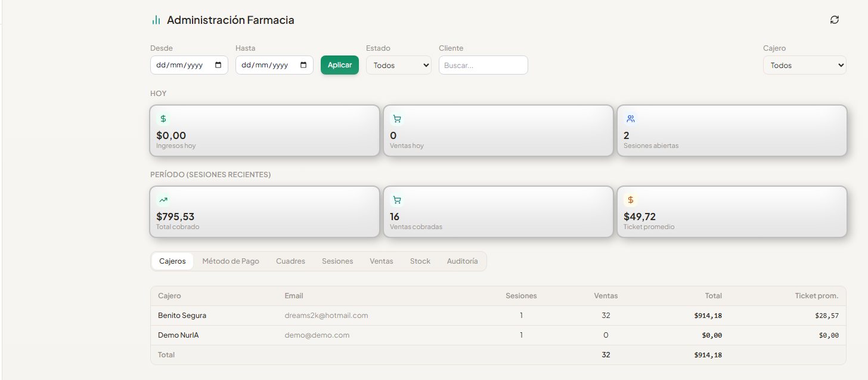Click the bar chart icon beside Administración Farmacia
This screenshot has width=868, height=380.
point(156,20)
